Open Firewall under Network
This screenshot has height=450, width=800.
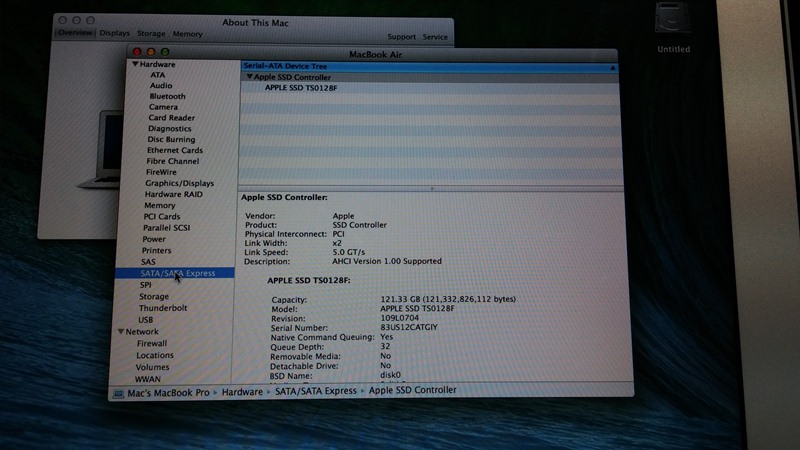tap(152, 343)
